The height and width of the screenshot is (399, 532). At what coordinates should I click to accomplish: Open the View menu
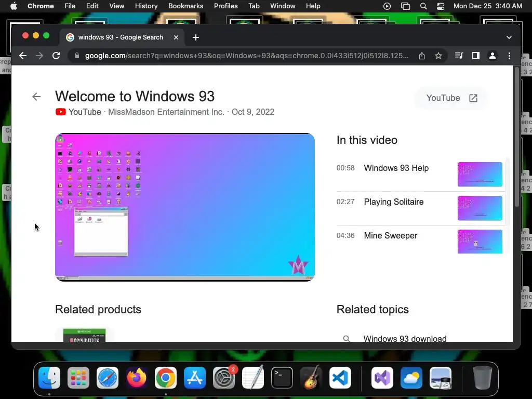(x=116, y=6)
